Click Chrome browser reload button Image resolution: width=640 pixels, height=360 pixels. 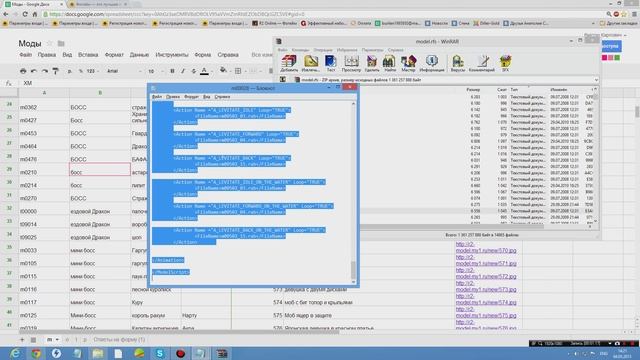coord(24,14)
